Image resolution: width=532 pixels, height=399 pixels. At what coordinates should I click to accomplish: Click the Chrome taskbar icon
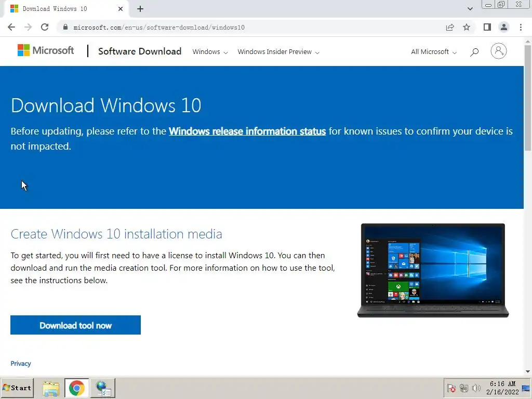pyautogui.click(x=77, y=388)
